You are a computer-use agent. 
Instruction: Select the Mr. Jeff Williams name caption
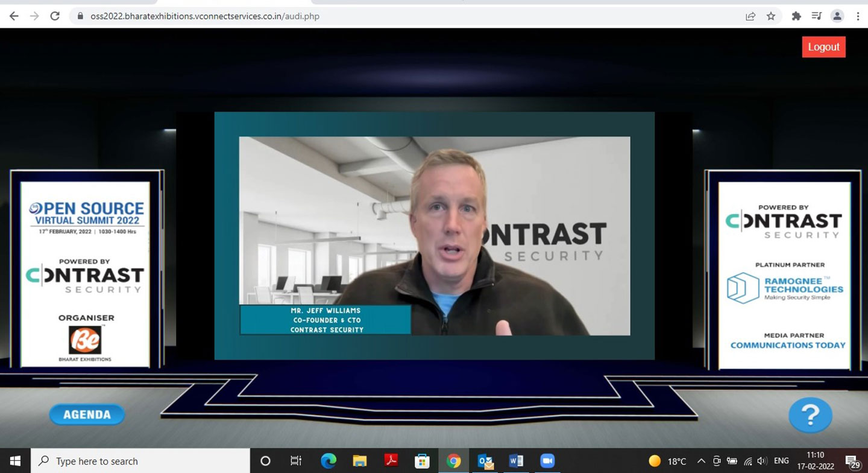pos(325,320)
